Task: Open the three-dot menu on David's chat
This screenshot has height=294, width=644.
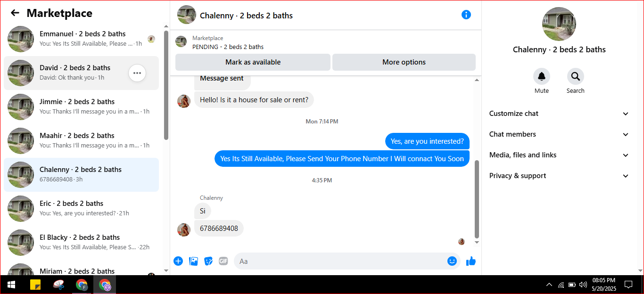Action: (x=137, y=73)
